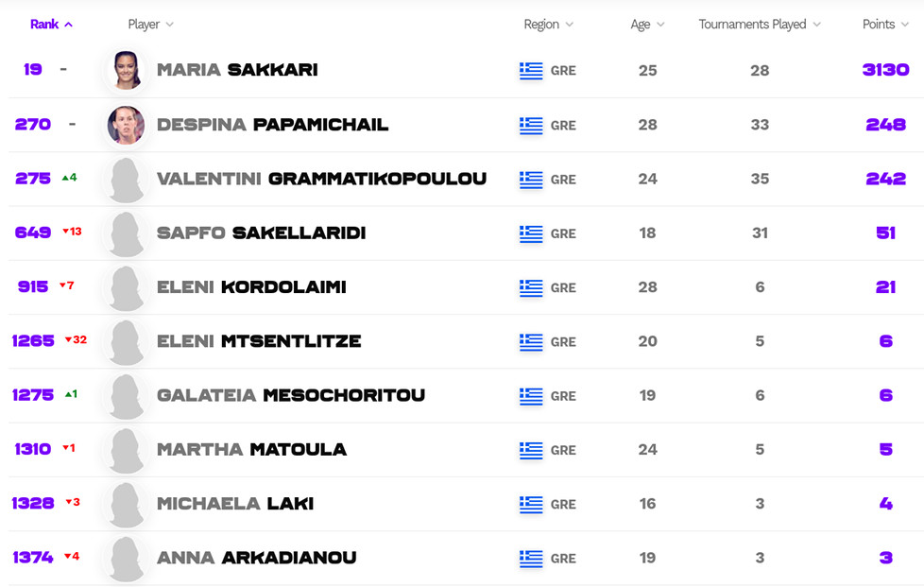Click the Greek flag in Maria Sakkari's row
This screenshot has height=587, width=924.
531,71
